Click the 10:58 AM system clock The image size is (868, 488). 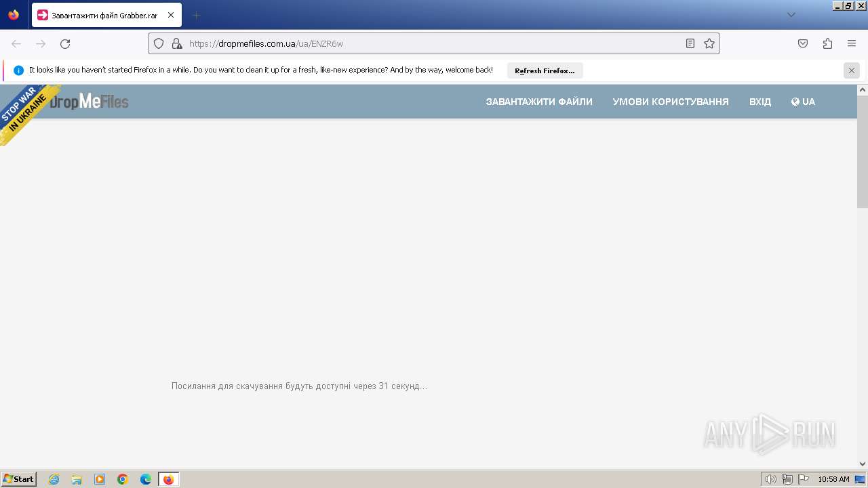tap(833, 479)
